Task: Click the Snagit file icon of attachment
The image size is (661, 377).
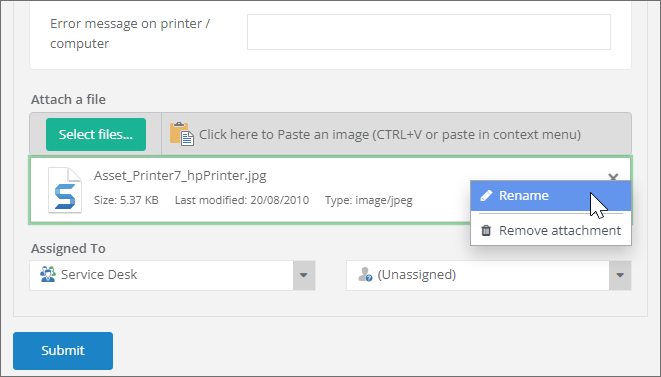Action: pyautogui.click(x=65, y=190)
